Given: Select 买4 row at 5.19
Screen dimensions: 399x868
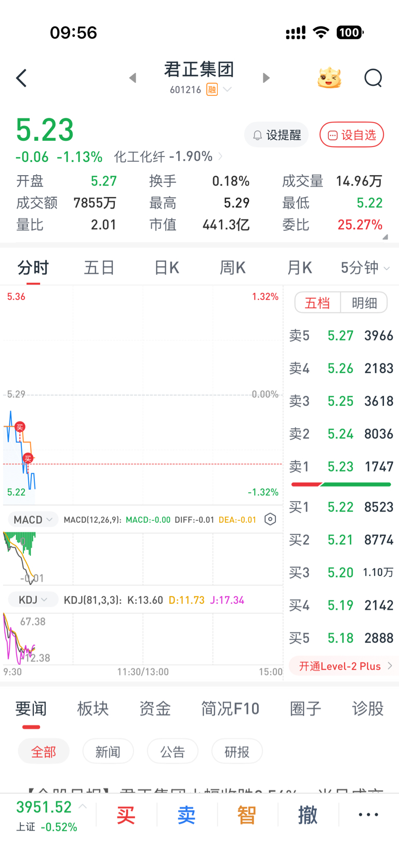Looking at the screenshot, I should click(x=341, y=606).
